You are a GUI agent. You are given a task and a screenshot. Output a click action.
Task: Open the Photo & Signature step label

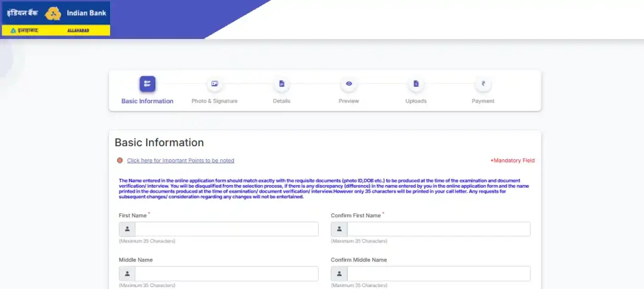[214, 101]
